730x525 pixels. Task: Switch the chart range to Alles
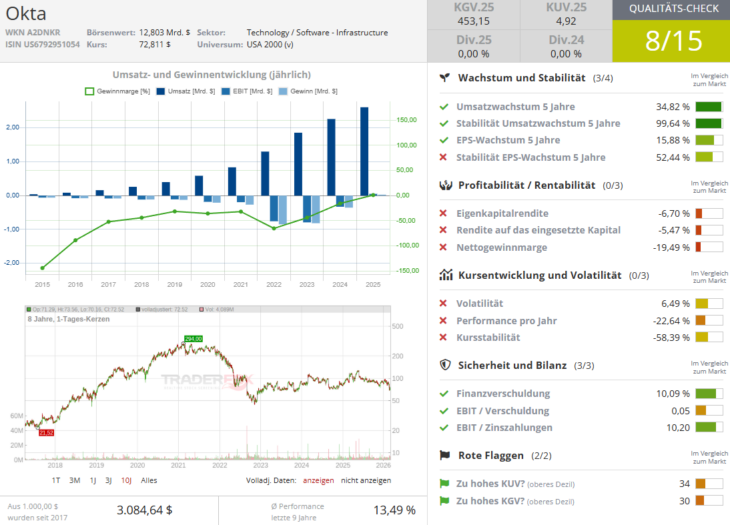pyautogui.click(x=149, y=480)
